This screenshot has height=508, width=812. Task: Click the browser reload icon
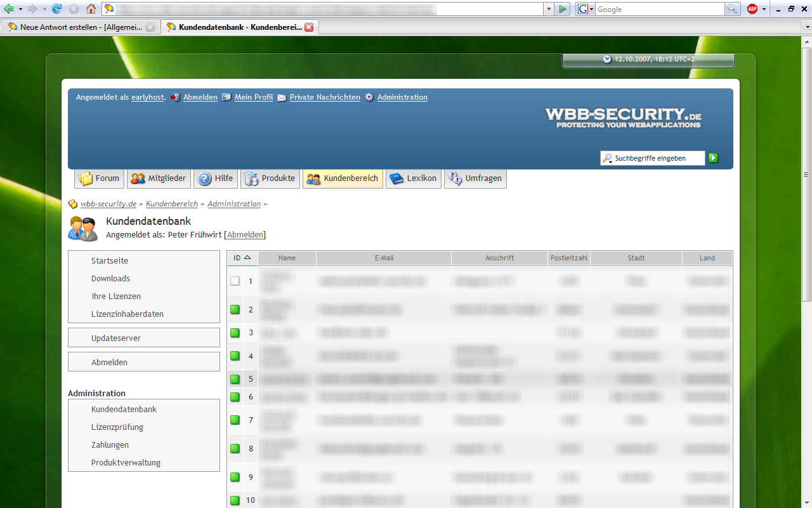click(x=57, y=9)
